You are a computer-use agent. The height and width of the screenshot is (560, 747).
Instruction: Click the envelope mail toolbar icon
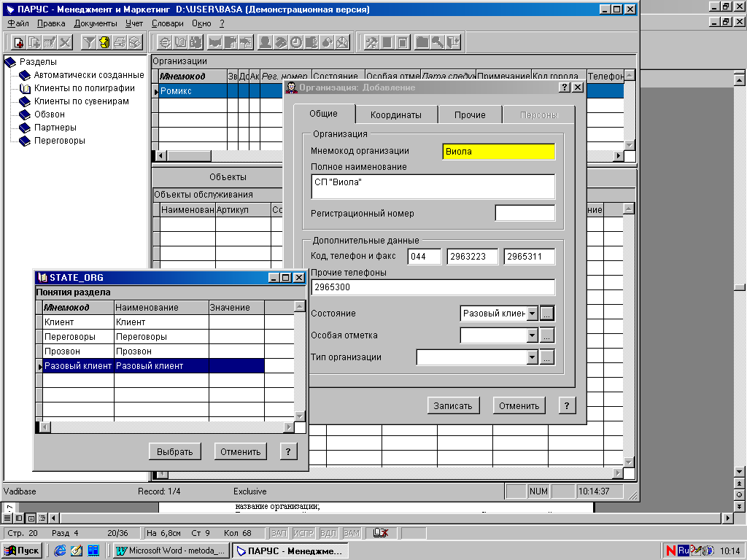343,43
